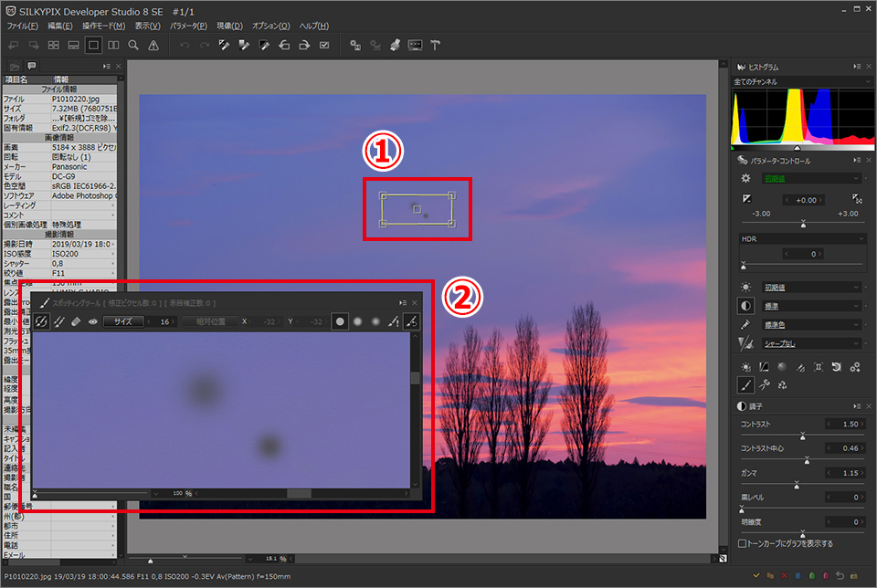Open the ファイル(F) menu
Image resolution: width=877 pixels, height=588 pixels.
tap(22, 26)
